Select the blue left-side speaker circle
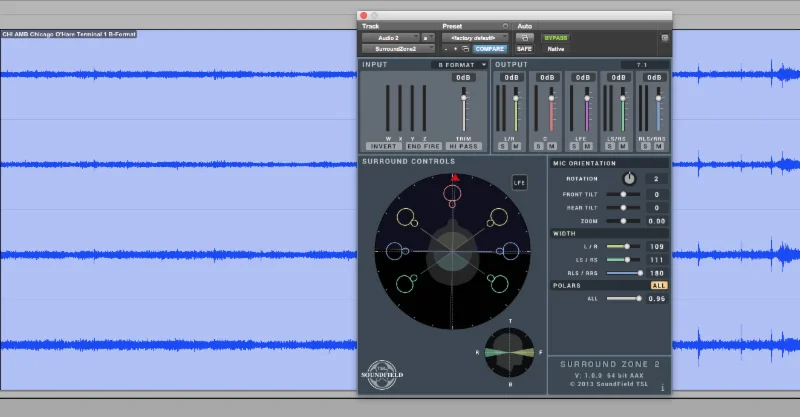 pos(394,251)
